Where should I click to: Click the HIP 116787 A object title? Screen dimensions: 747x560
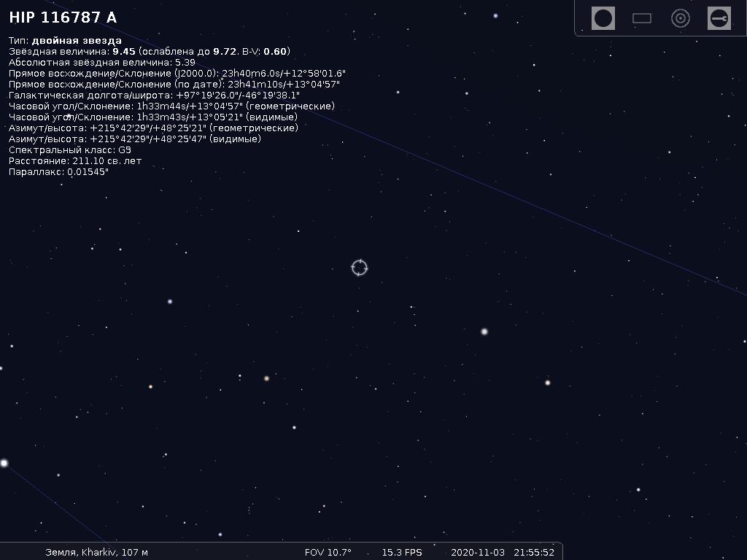[63, 18]
